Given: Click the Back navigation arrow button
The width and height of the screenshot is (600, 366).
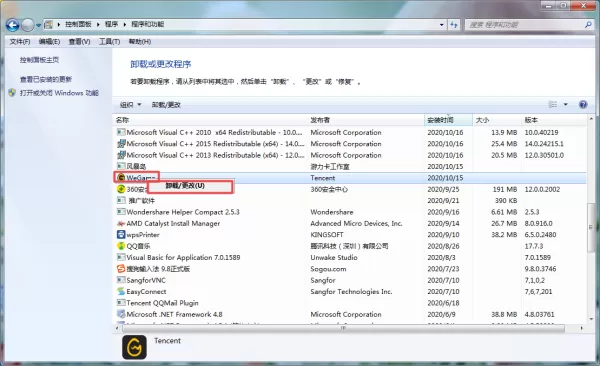Looking at the screenshot, I should tap(13, 25).
